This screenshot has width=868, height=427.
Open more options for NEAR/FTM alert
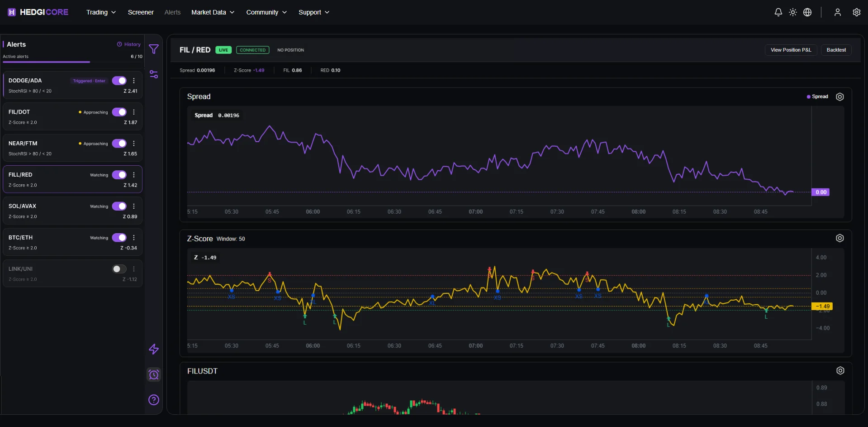[x=134, y=143]
